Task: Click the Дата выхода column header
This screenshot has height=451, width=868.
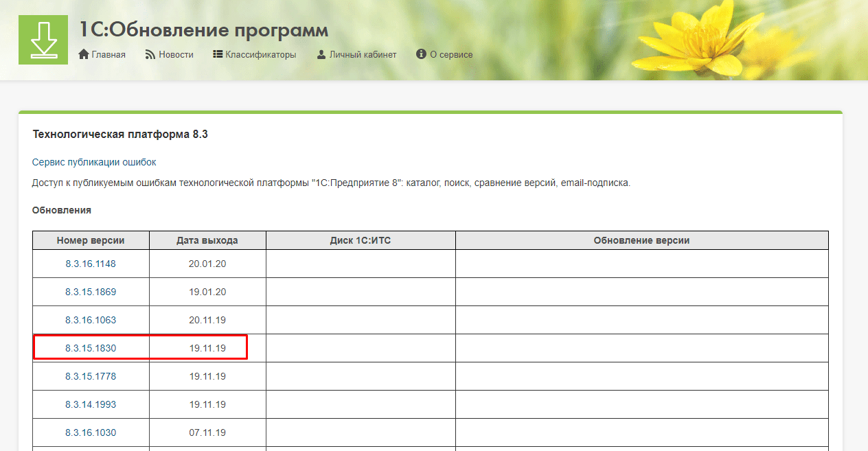Action: pos(207,240)
